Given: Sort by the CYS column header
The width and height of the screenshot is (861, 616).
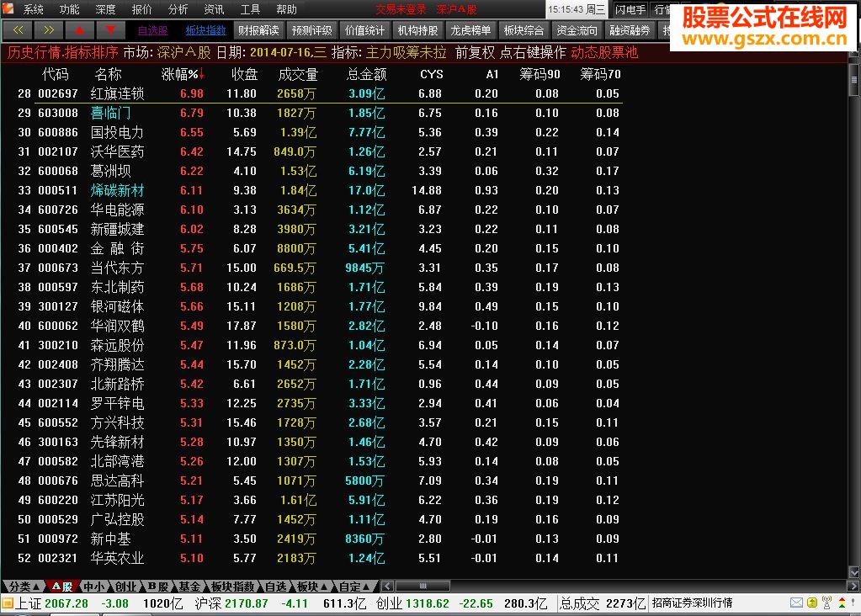Looking at the screenshot, I should [x=432, y=74].
